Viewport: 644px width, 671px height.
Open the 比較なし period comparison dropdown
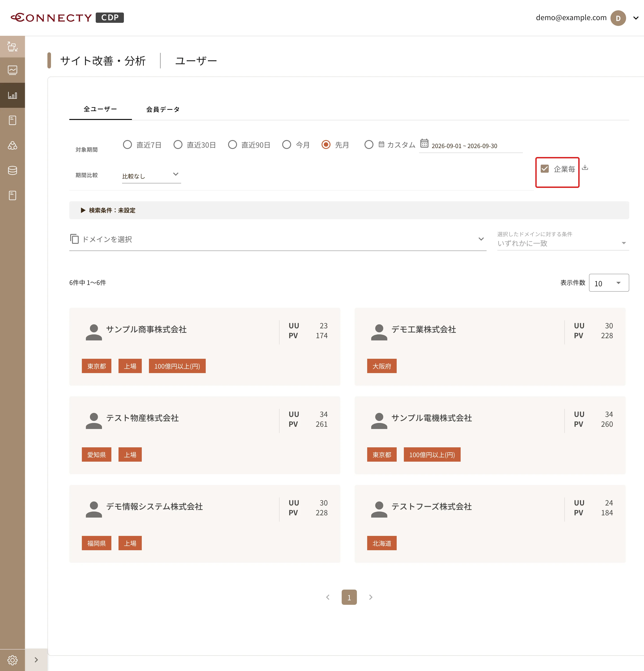click(151, 176)
